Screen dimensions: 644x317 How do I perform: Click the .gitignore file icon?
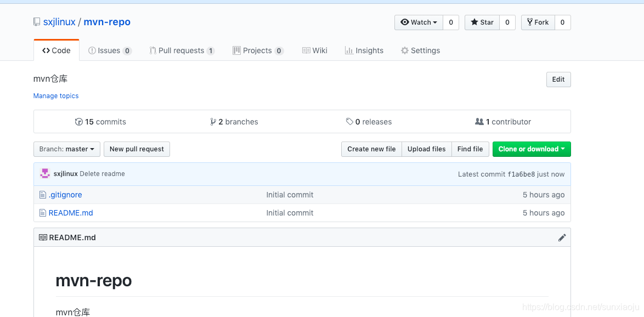pyautogui.click(x=43, y=195)
